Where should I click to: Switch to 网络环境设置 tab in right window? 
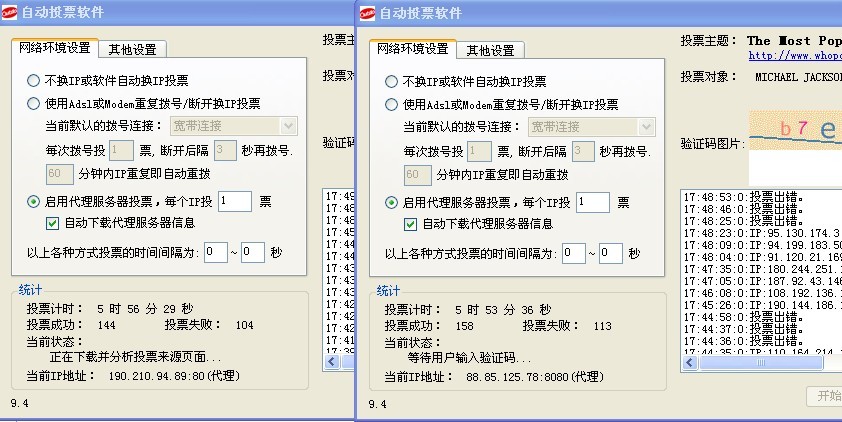pos(412,49)
